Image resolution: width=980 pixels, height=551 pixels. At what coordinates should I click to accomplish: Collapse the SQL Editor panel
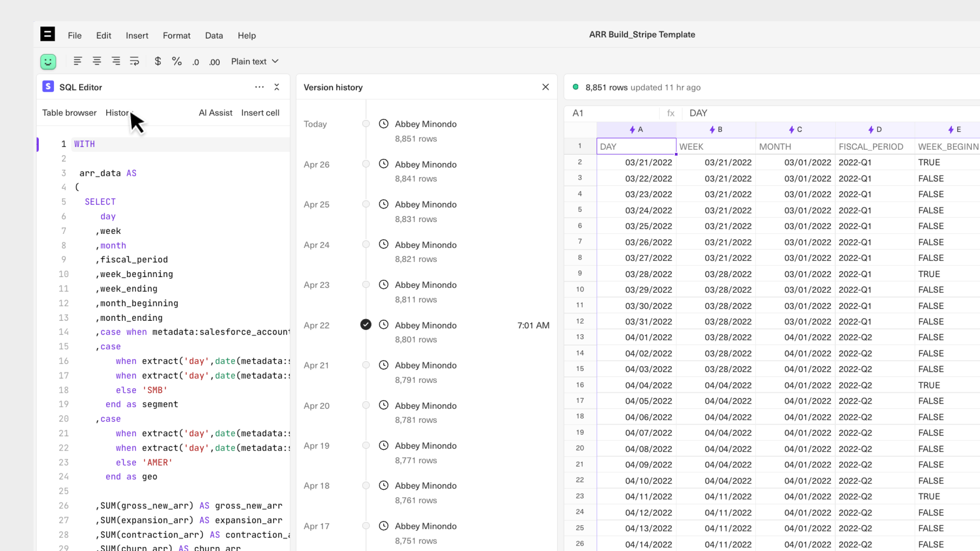click(277, 87)
